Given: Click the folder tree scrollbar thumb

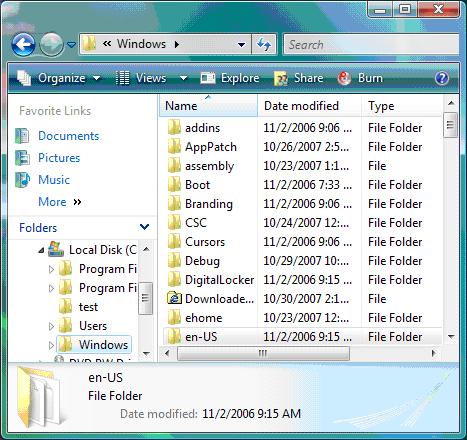Looking at the screenshot, I should (145, 298).
